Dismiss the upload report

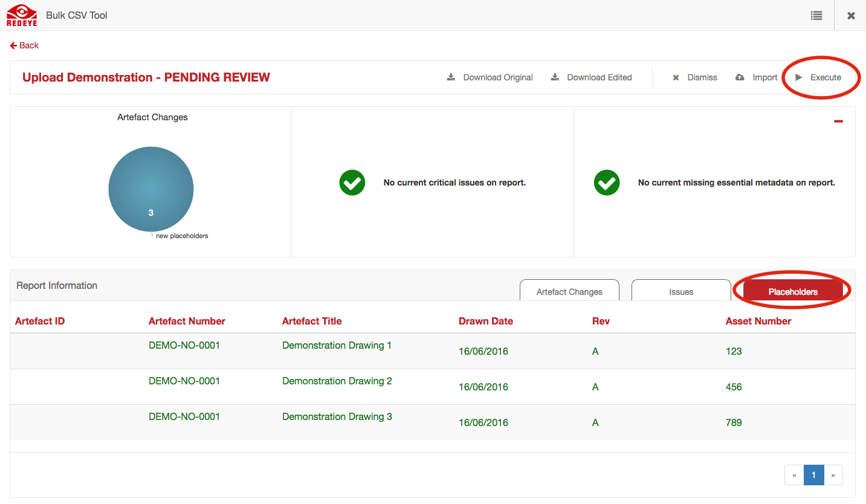(695, 77)
